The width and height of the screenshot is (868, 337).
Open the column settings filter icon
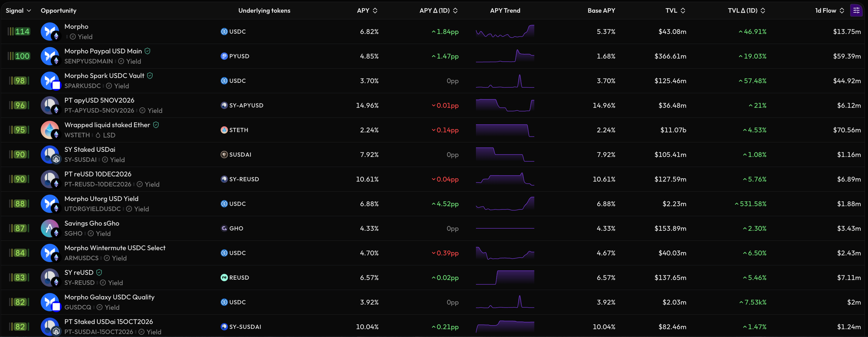pyautogui.click(x=856, y=10)
